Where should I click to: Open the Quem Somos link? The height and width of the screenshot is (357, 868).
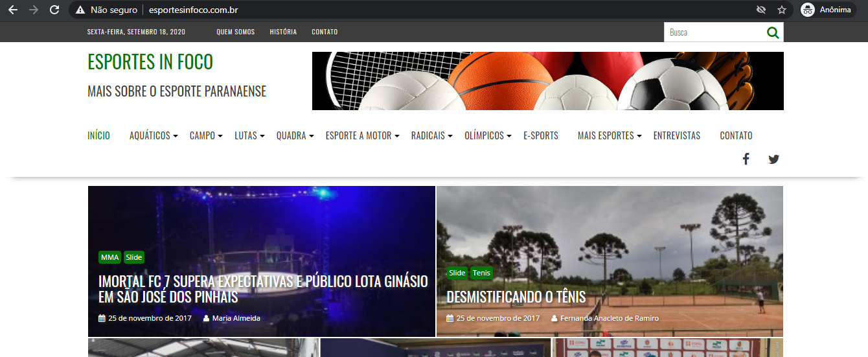236,32
